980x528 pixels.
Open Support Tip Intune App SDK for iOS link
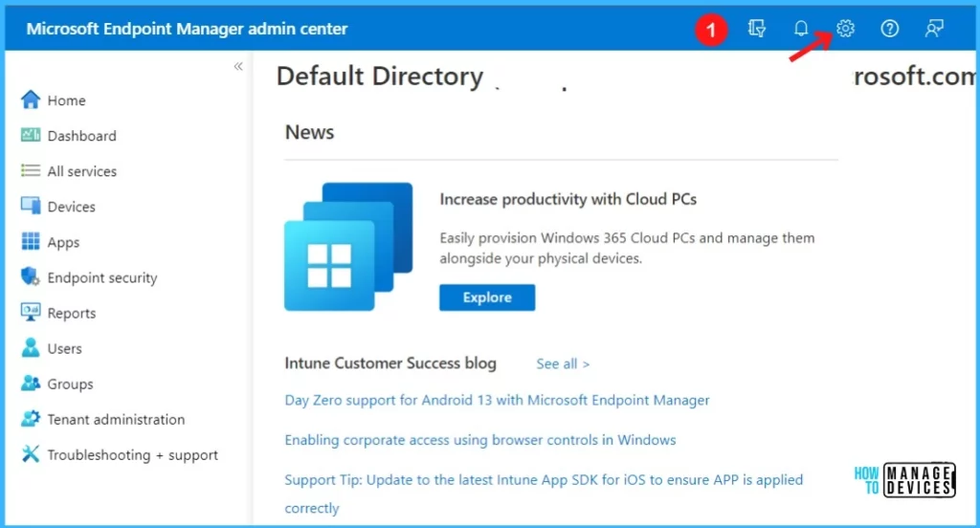pyautogui.click(x=544, y=494)
